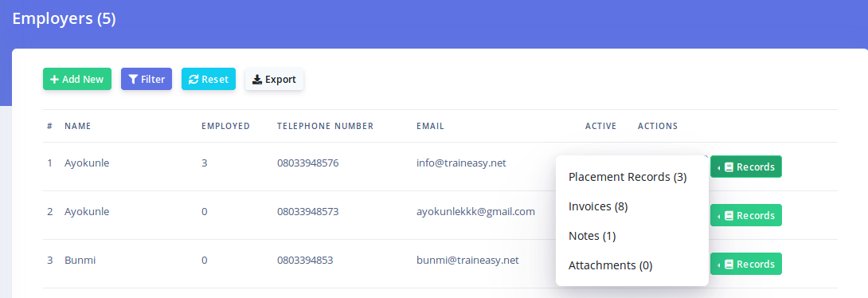Click the funnel icon on Filter button
The height and width of the screenshot is (298, 868).
click(133, 79)
